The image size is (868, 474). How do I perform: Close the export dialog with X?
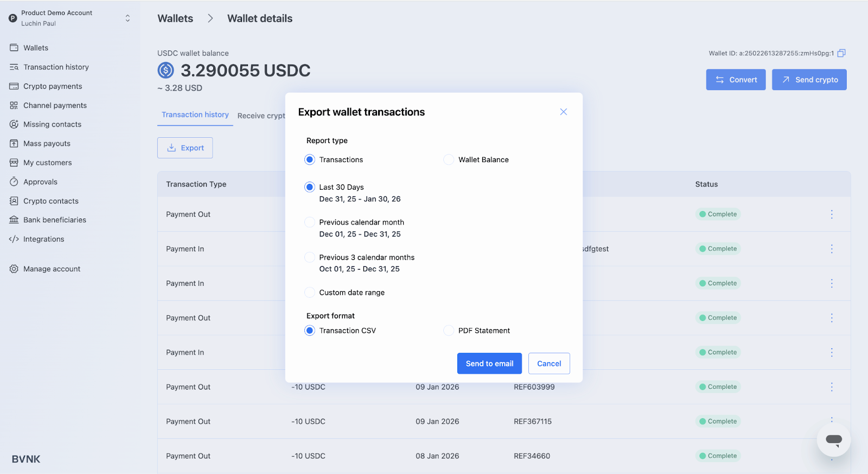click(x=564, y=112)
